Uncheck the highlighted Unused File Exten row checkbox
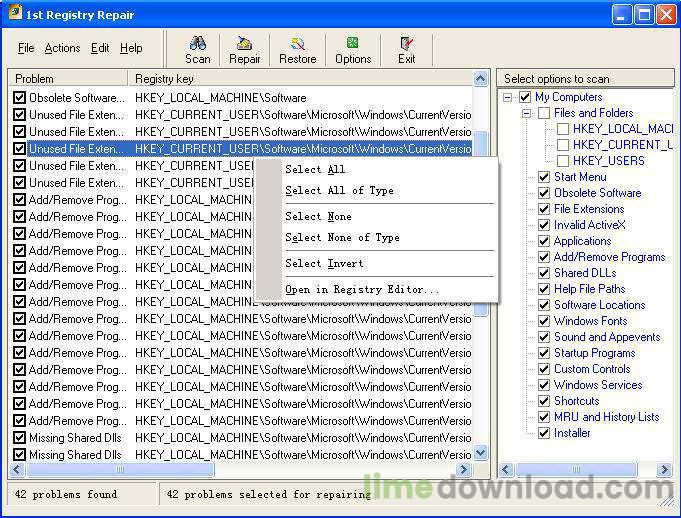 [19, 148]
